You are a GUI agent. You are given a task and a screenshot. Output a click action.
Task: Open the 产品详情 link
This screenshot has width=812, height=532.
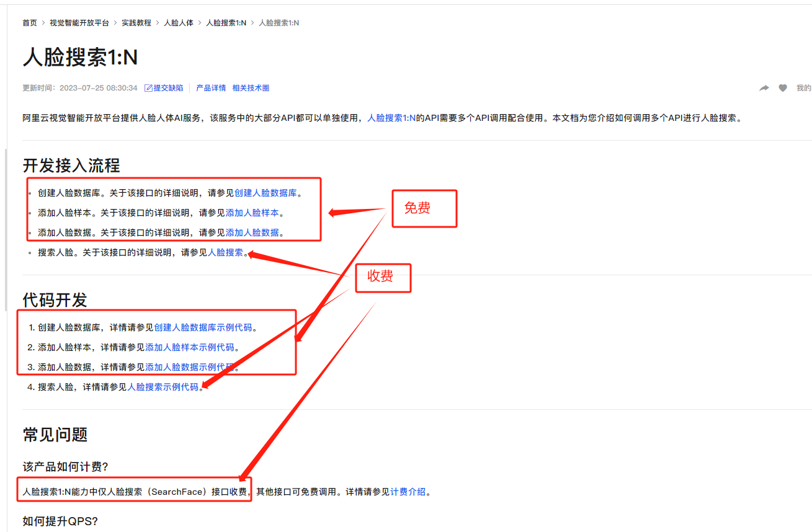pyautogui.click(x=211, y=88)
